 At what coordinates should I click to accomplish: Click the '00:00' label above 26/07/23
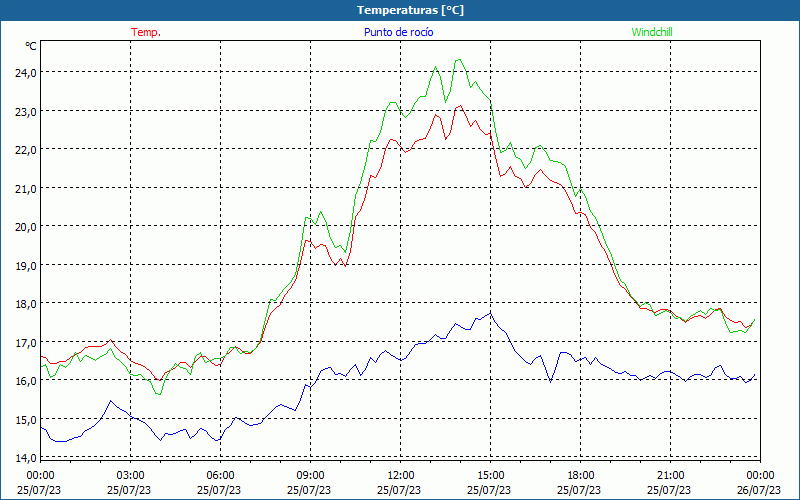click(761, 476)
